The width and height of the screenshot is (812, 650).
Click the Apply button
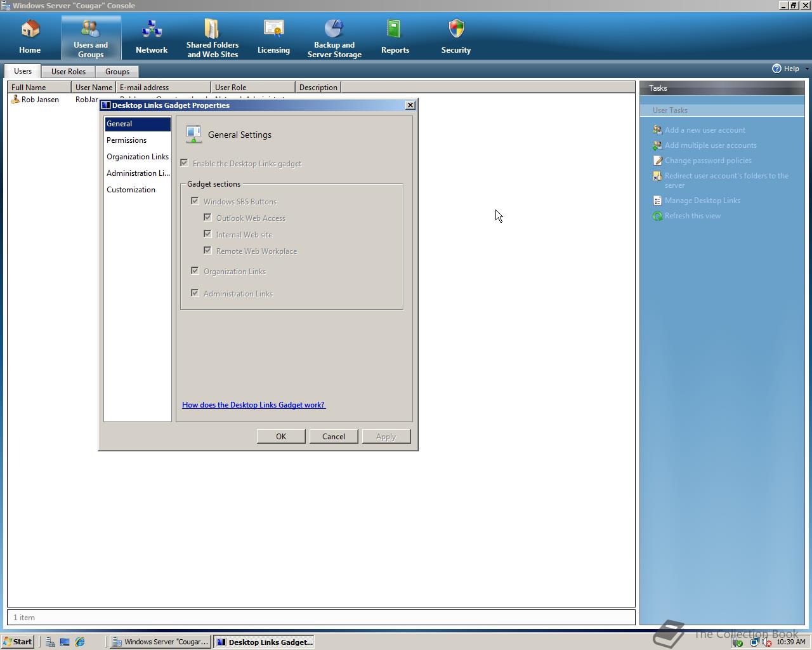click(x=386, y=437)
